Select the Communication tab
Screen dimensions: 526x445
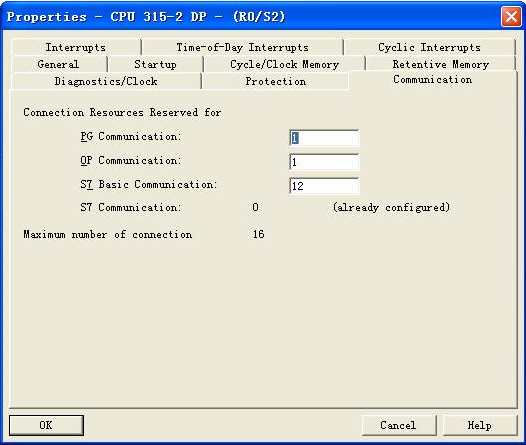pos(433,80)
